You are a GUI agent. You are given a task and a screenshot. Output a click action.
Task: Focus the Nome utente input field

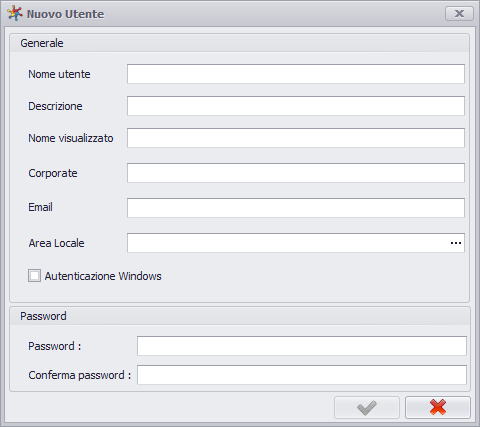click(296, 74)
